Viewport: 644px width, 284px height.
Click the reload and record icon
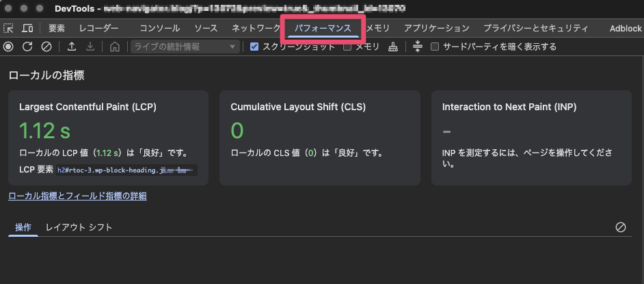pos(27,47)
